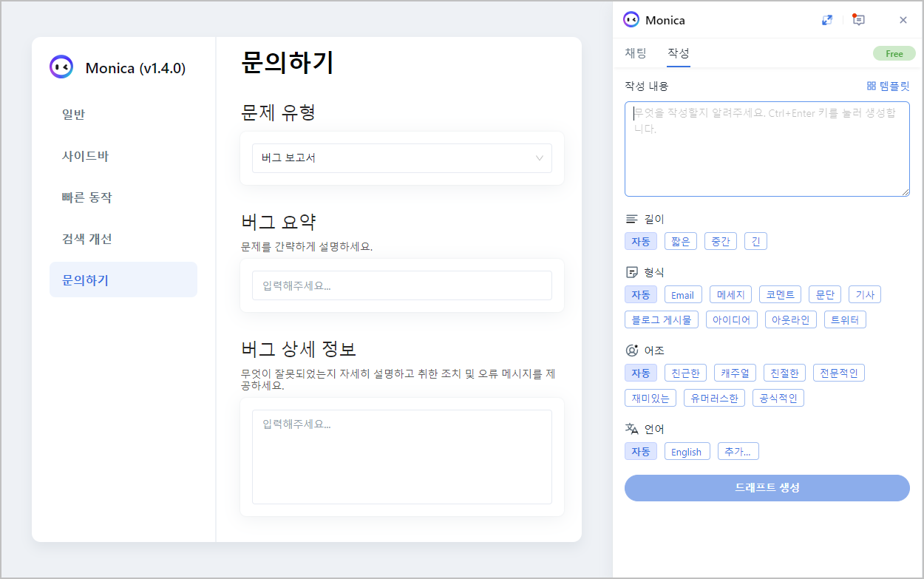Click the 길이 section lines icon
924x579 pixels.
tap(631, 218)
